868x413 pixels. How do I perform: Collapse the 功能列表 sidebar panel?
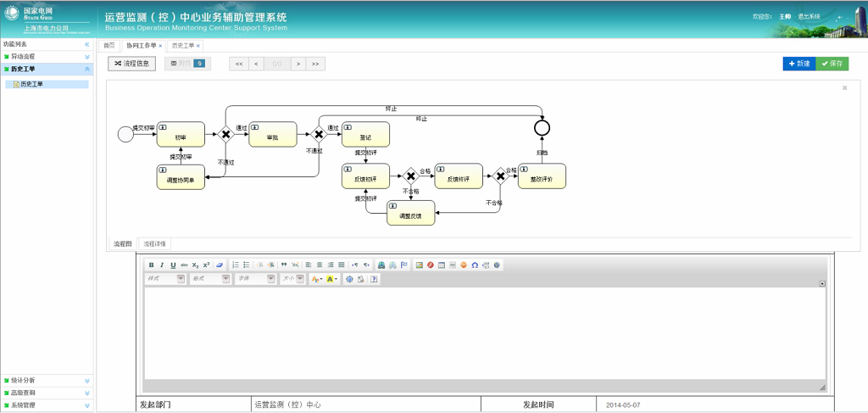tap(86, 44)
